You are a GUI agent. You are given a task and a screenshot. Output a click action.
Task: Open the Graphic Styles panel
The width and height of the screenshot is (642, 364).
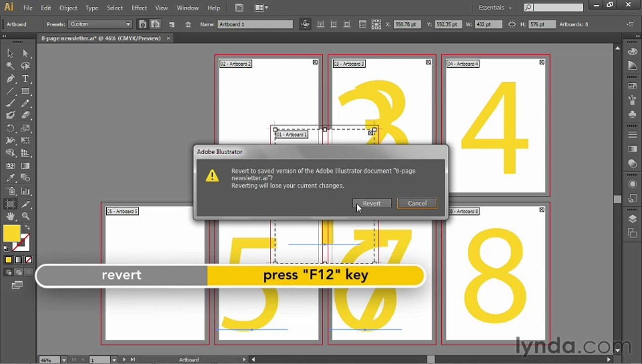[x=632, y=198]
